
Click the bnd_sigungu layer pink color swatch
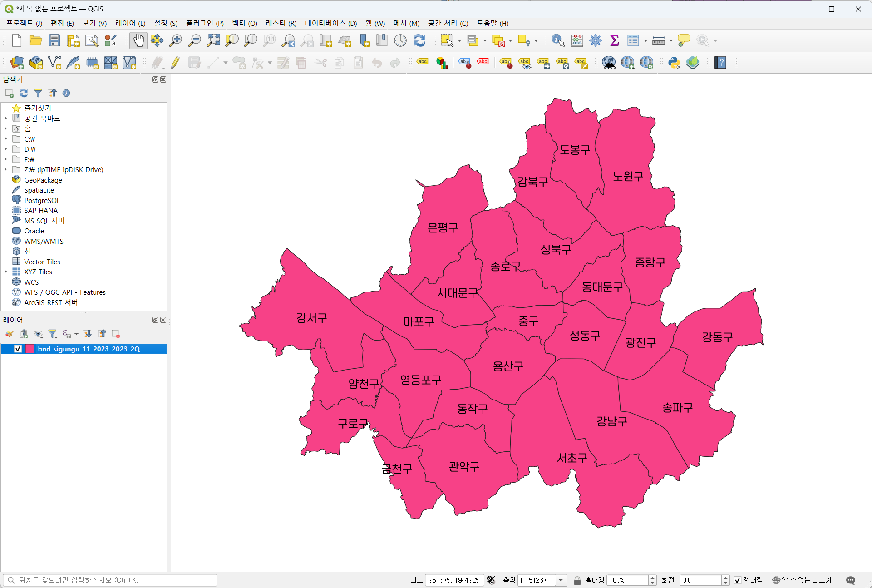(x=30, y=349)
